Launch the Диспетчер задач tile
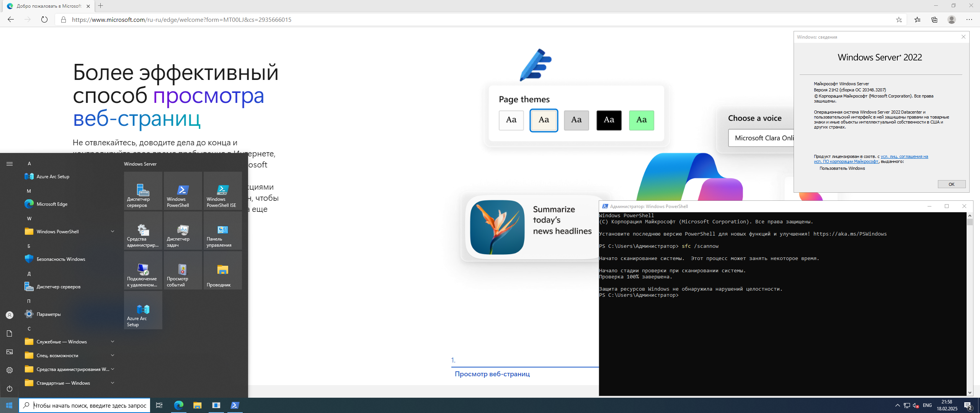This screenshot has height=413, width=980. (x=183, y=230)
